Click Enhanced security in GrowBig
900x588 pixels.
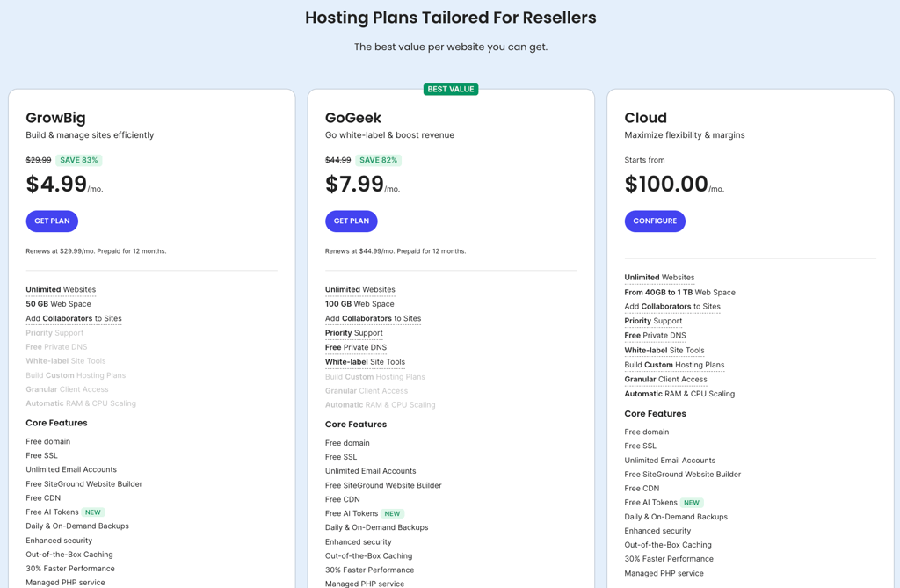tap(59, 541)
